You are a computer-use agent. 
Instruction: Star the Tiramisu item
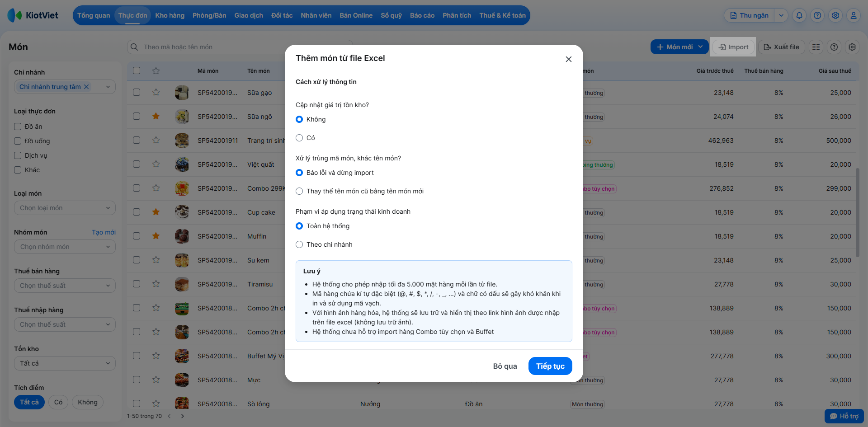point(156,284)
